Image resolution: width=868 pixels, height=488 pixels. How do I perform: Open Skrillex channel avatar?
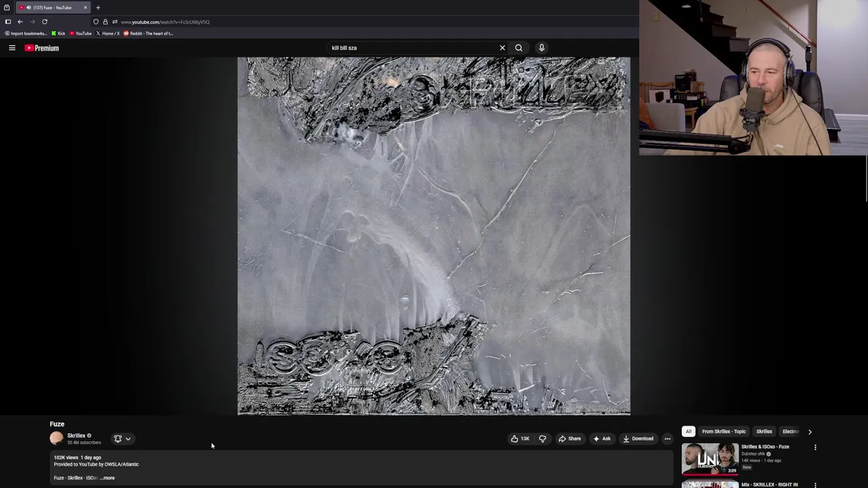coord(56,439)
